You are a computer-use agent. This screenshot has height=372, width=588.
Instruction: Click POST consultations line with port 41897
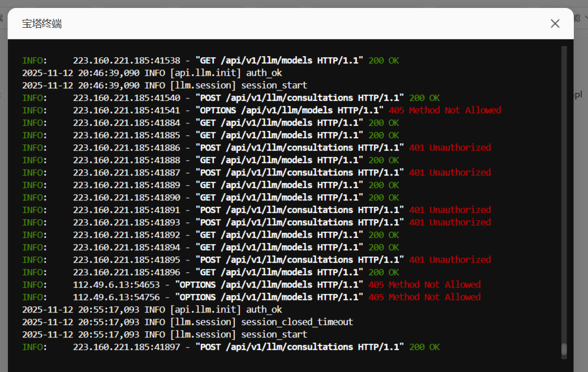231,347
